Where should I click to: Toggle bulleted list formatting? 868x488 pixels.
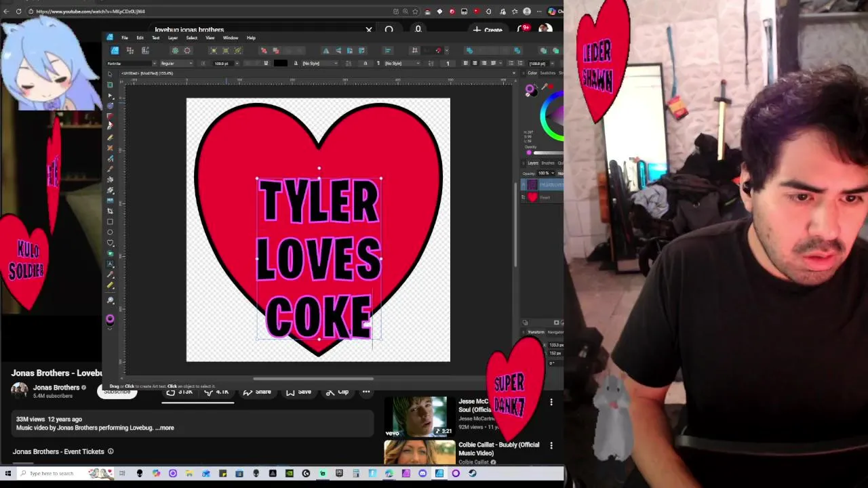click(x=511, y=63)
